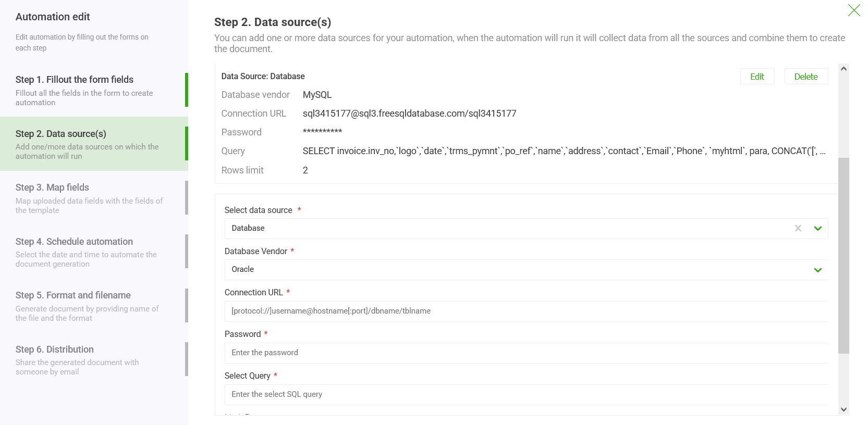Click the Enter the password field

[x=525, y=353]
